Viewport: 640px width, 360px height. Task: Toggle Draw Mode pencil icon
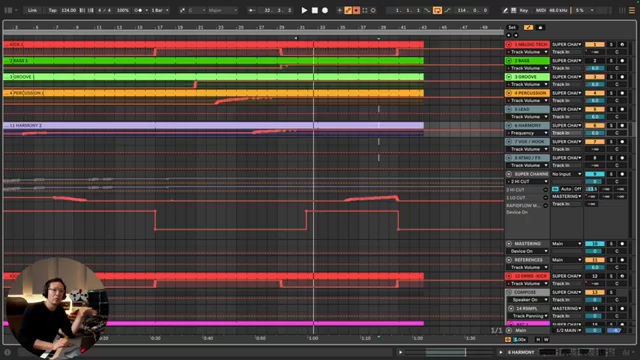pos(505,10)
